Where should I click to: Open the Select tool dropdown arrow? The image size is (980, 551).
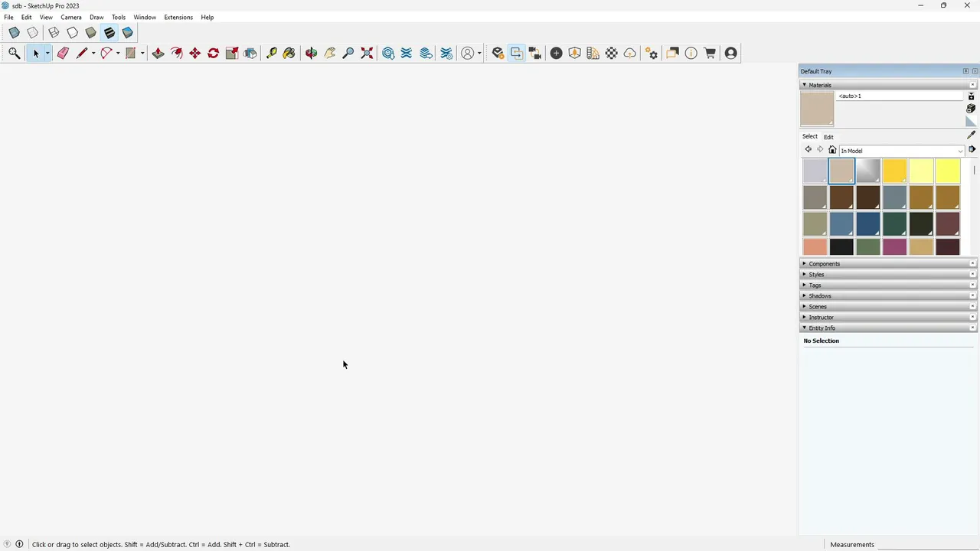click(x=47, y=53)
